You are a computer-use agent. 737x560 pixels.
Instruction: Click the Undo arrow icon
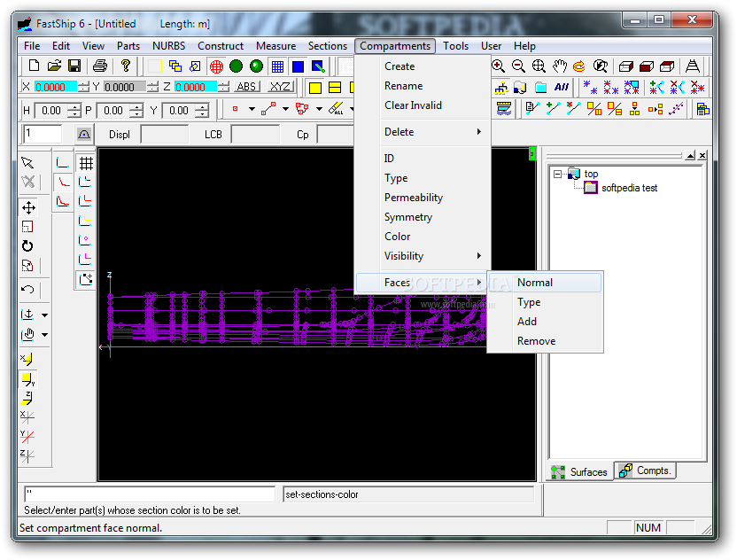point(28,289)
